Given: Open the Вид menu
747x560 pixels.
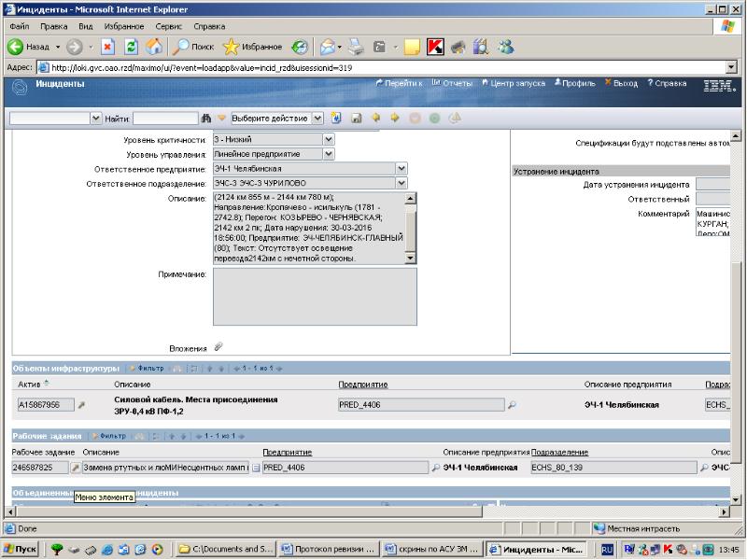Looking at the screenshot, I should [x=86, y=26].
